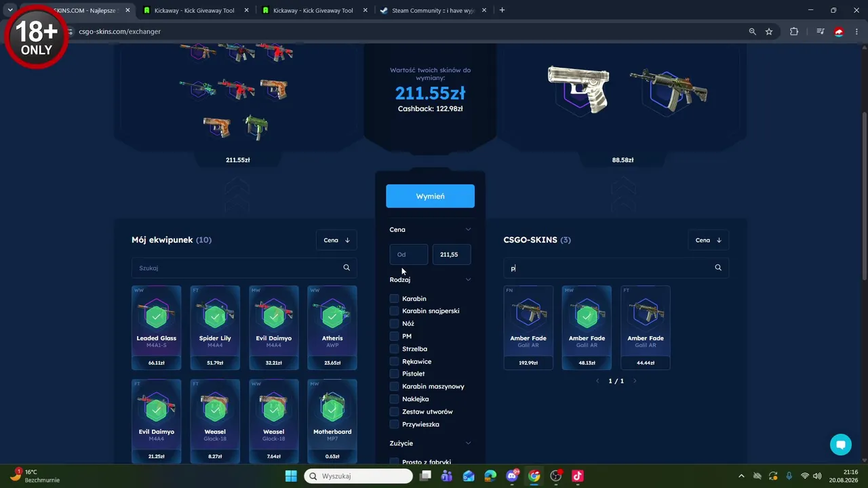Viewport: 868px width, 488px height.
Task: Click the zoom magnifier icon in address bar
Action: pyautogui.click(x=752, y=31)
